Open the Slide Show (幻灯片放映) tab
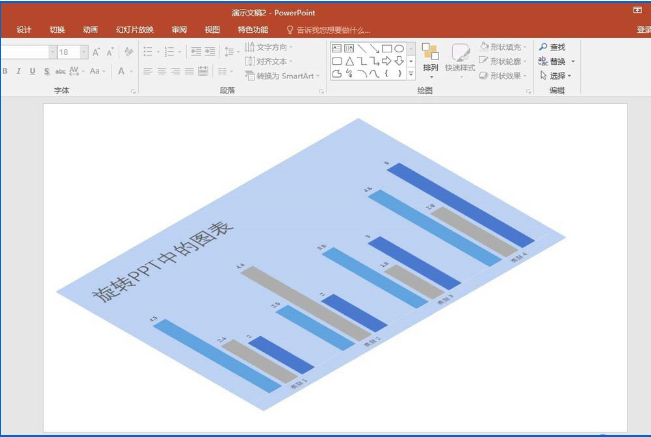Image resolution: width=651 pixels, height=437 pixels. pos(135,29)
